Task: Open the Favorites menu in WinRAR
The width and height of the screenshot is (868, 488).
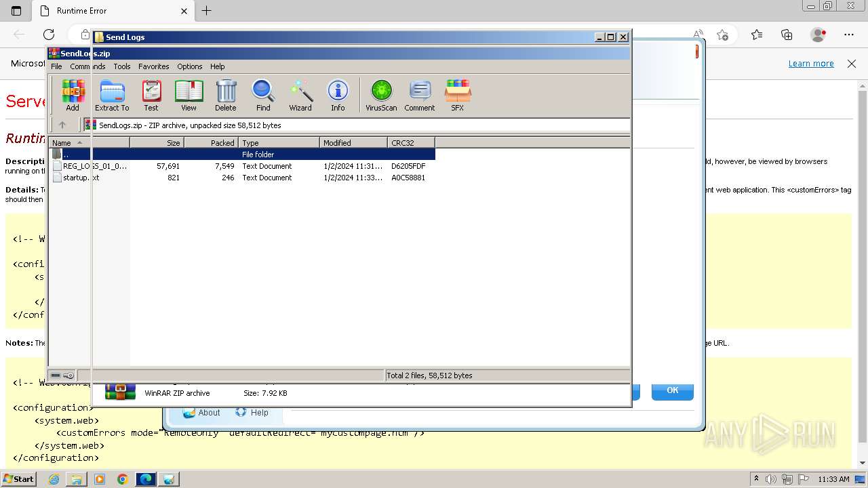Action: (x=154, y=66)
